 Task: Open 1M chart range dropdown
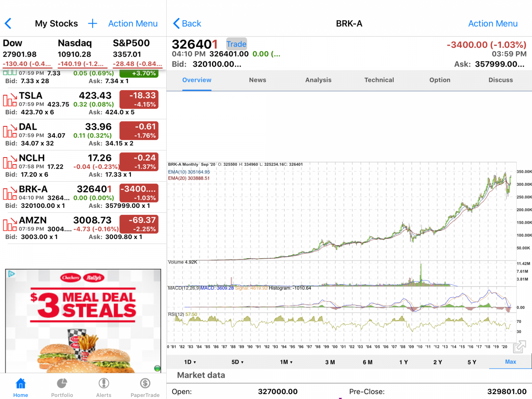click(286, 362)
